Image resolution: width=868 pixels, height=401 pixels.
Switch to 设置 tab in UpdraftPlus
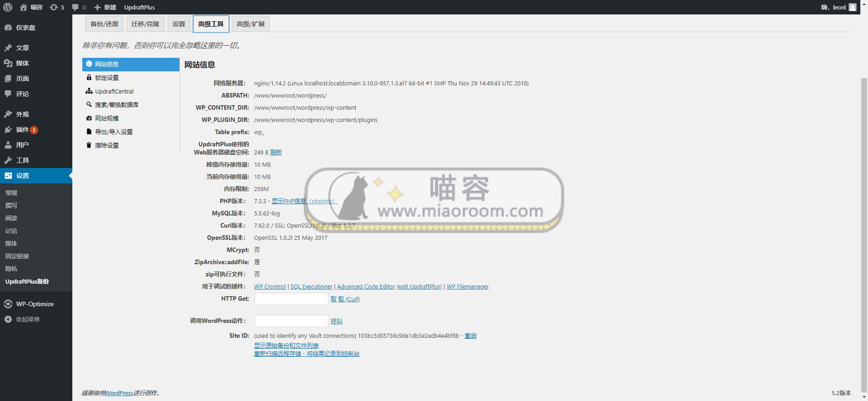179,24
